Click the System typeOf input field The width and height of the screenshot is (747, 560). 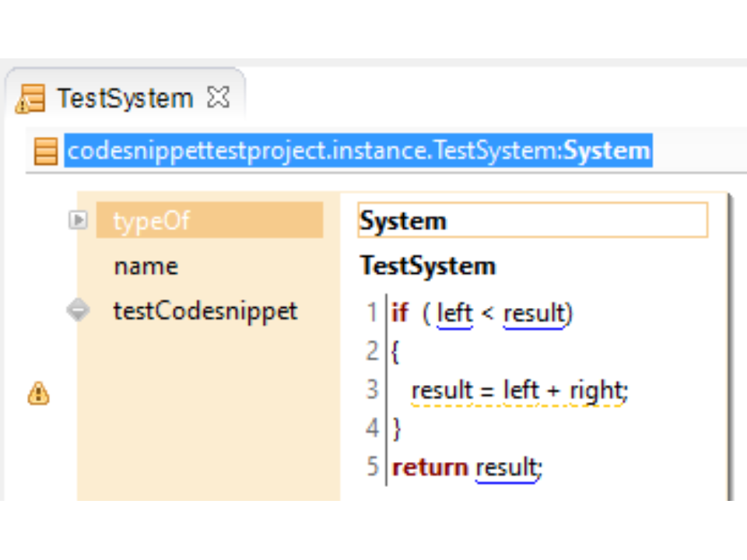click(532, 221)
